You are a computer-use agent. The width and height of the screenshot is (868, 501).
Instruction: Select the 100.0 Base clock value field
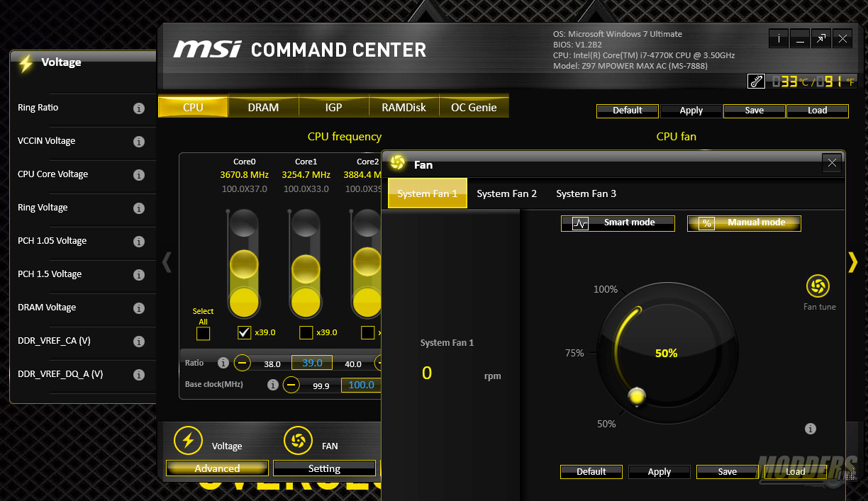pos(361,385)
